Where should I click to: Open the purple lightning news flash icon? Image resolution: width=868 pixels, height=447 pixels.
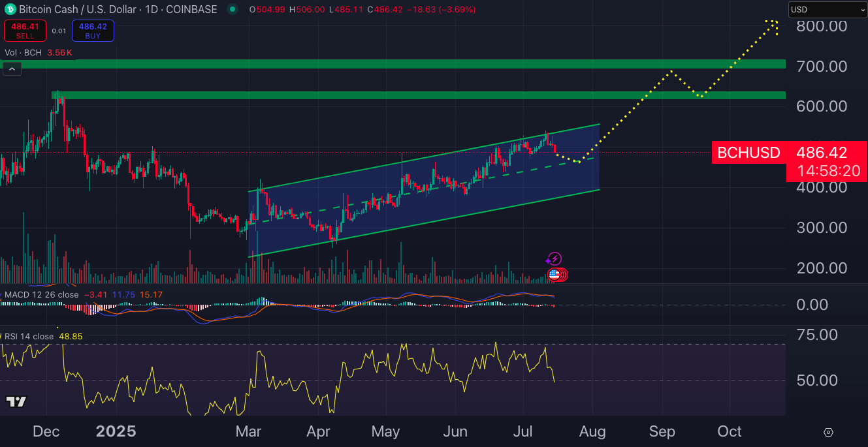[x=554, y=260]
